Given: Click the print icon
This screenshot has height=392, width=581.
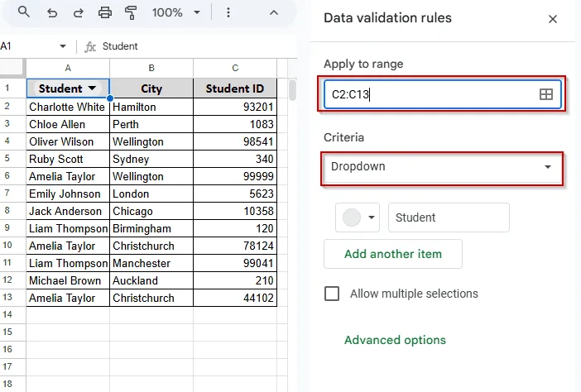Looking at the screenshot, I should (105, 13).
